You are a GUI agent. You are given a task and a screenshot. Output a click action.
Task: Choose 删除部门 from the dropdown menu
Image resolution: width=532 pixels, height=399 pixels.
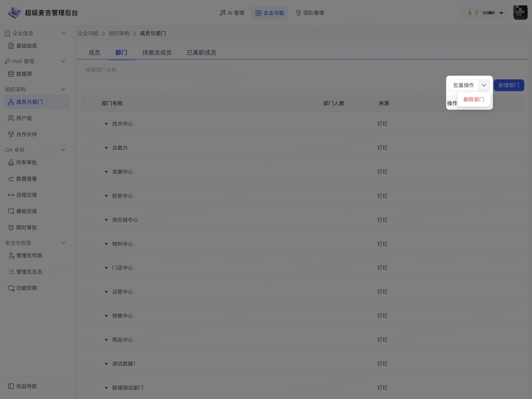tap(474, 99)
